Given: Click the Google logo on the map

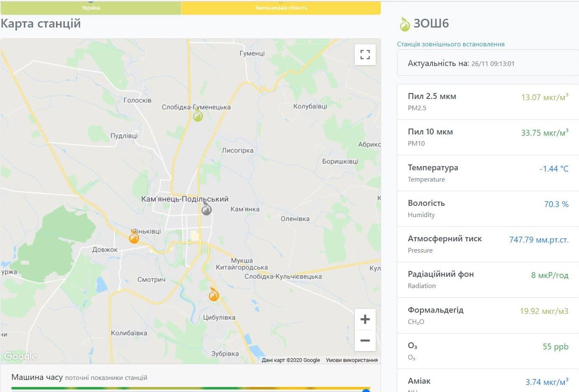Looking at the screenshot, I should 20,356.
